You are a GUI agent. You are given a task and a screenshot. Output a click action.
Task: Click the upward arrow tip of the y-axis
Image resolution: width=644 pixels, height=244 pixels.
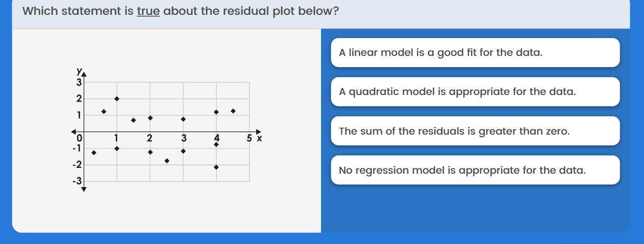coord(84,74)
